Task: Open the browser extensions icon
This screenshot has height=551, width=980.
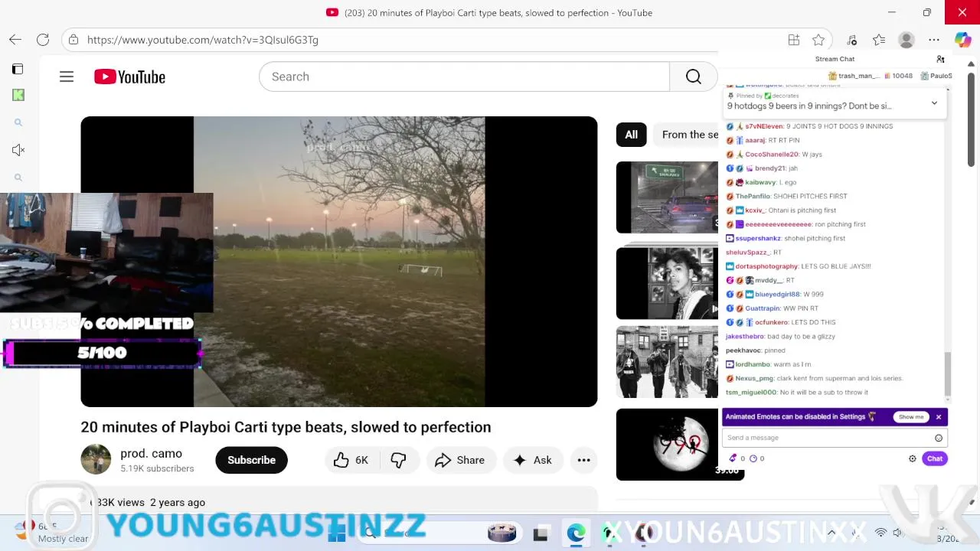Action: point(852,40)
